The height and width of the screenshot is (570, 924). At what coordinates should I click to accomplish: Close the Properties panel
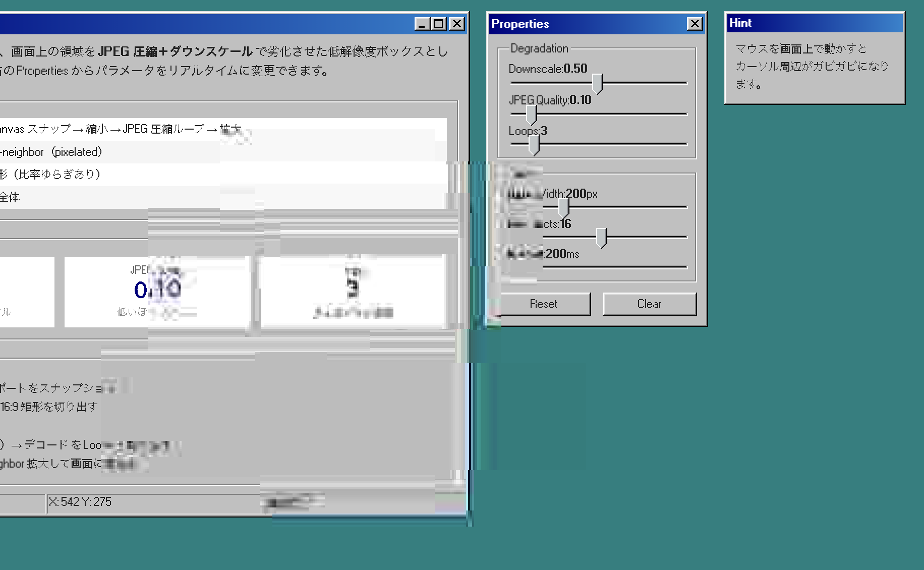695,24
